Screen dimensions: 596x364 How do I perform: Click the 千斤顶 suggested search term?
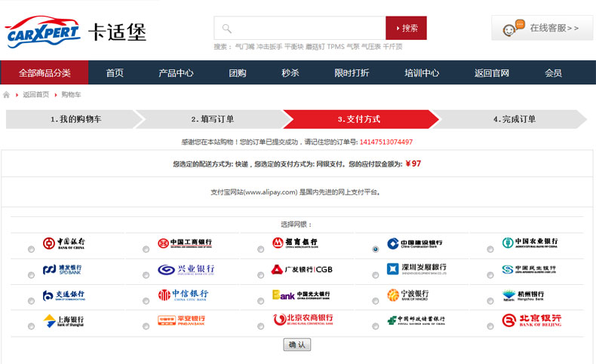click(x=392, y=47)
